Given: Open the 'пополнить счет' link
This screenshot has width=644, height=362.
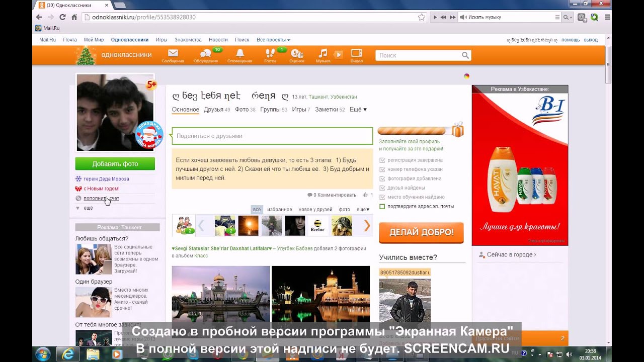Looking at the screenshot, I should tap(101, 198).
